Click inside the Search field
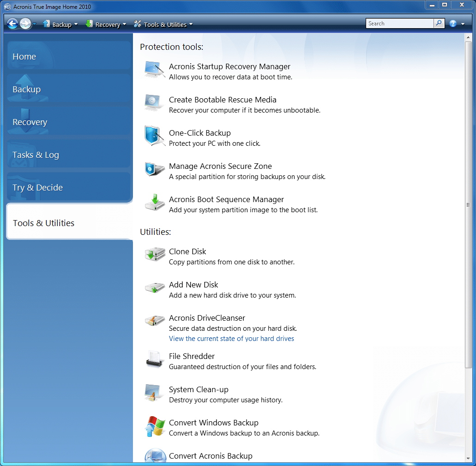Viewport: 476px width, 466px height. [400, 24]
